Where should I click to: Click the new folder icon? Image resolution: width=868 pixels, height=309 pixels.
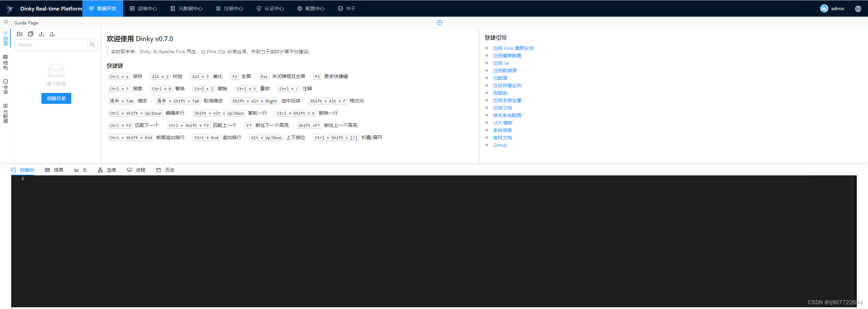pos(20,34)
